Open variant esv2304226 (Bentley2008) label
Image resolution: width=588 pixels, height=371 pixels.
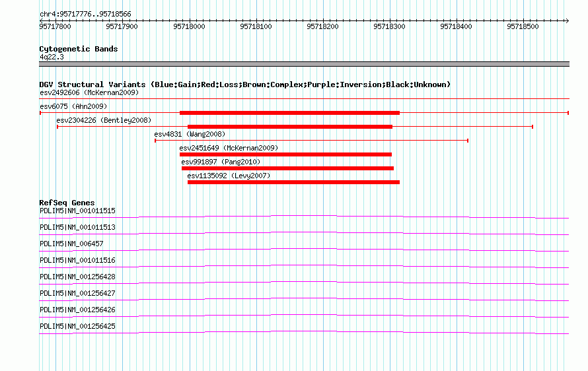tap(104, 120)
